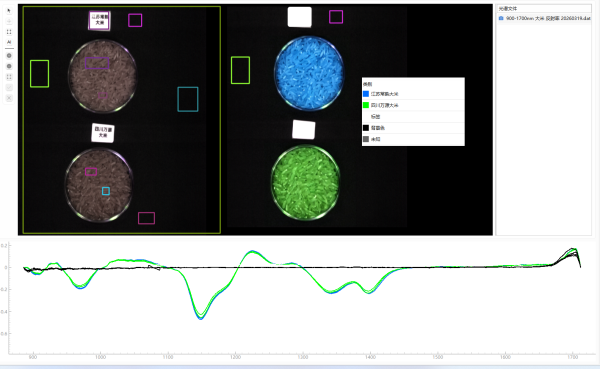Click the deepest spectrum dip near 1150 nm
The width and height of the screenshot is (600, 369).
(201, 318)
